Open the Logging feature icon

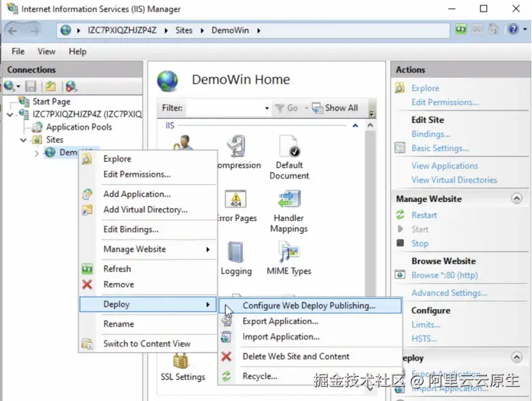tap(235, 252)
